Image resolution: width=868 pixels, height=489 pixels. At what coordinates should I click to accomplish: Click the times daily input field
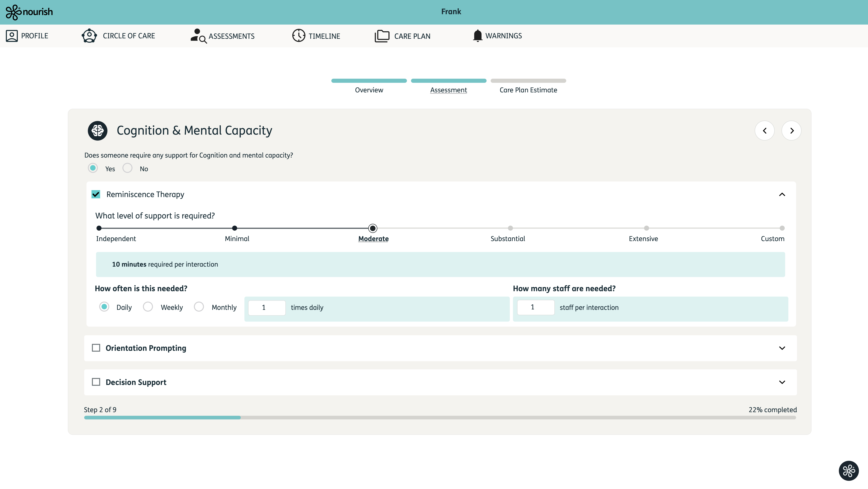(267, 307)
